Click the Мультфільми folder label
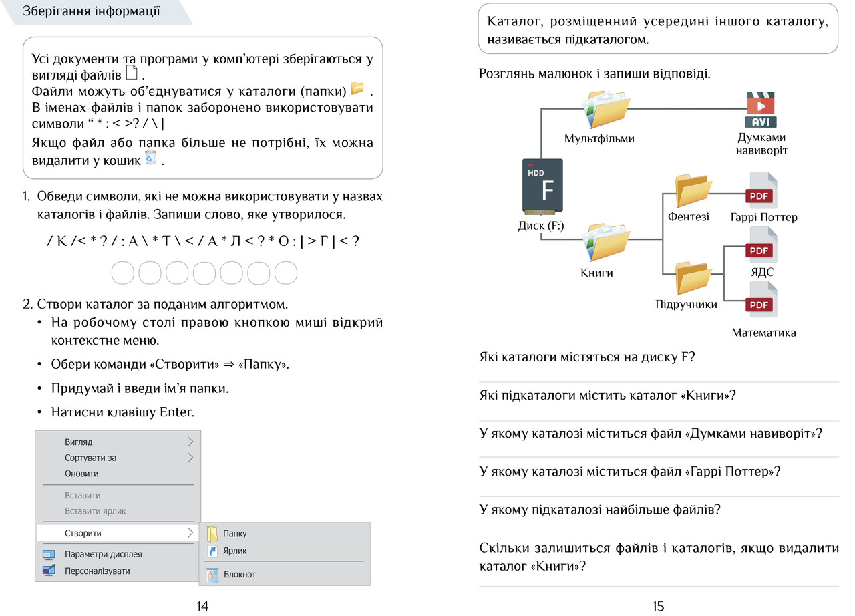Viewport: 855px width, 616px height. coord(599,139)
